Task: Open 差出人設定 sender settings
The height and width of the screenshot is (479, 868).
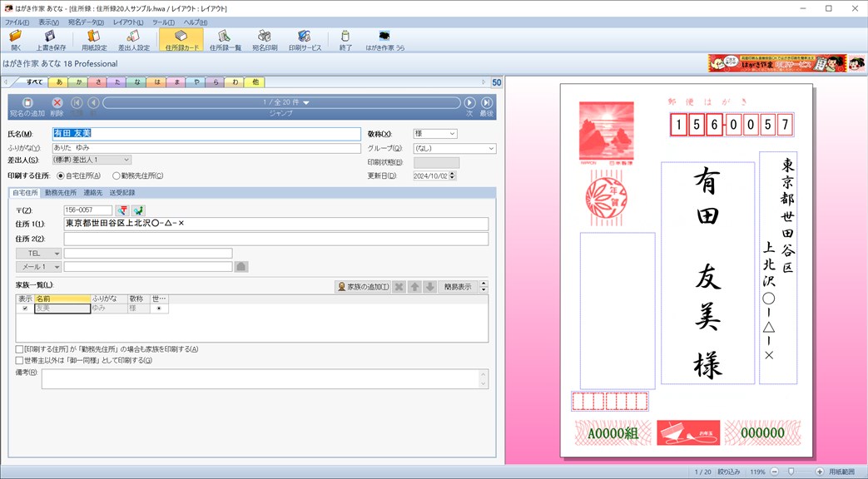Action: pos(133,40)
